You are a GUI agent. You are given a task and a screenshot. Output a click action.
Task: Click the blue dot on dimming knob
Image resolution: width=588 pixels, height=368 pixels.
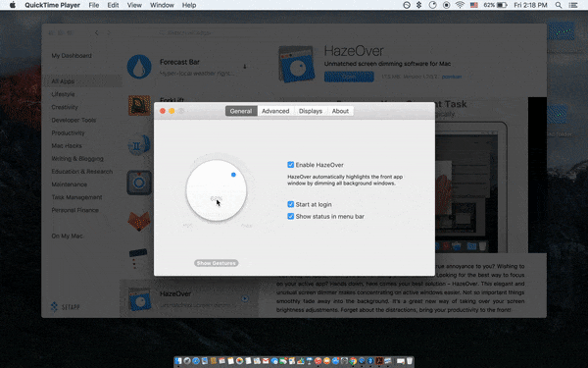click(x=233, y=175)
